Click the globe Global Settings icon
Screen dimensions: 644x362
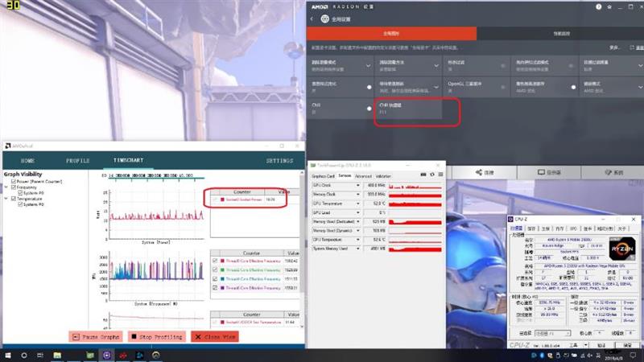324,19
